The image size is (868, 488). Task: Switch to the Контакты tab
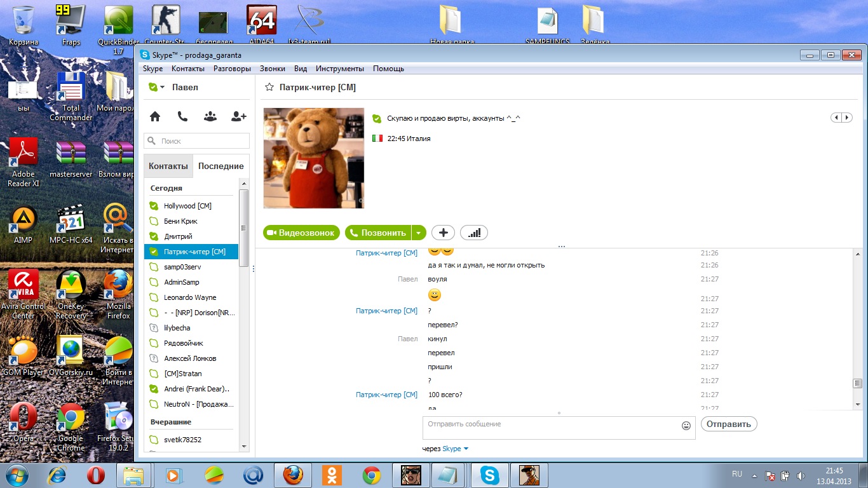click(168, 166)
